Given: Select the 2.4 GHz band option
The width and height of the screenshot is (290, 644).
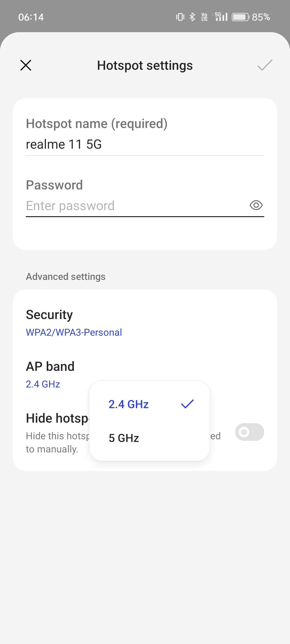Looking at the screenshot, I should [129, 404].
